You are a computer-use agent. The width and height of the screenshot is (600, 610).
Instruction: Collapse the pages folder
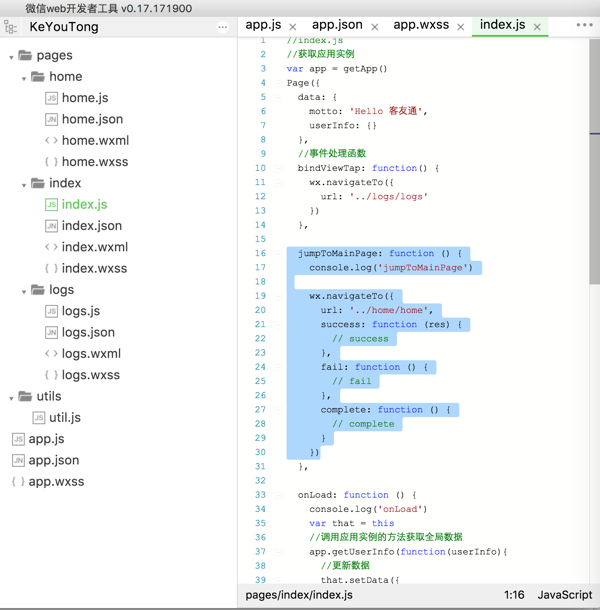point(12,57)
